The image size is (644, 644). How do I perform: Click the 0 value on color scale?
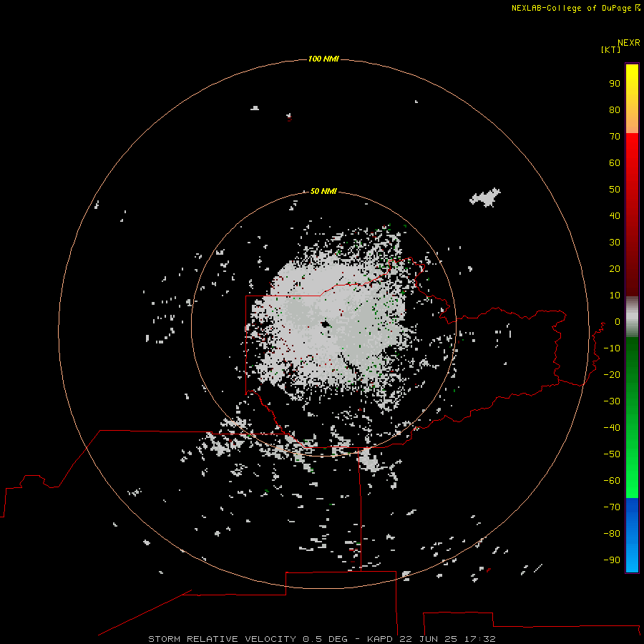(618, 322)
